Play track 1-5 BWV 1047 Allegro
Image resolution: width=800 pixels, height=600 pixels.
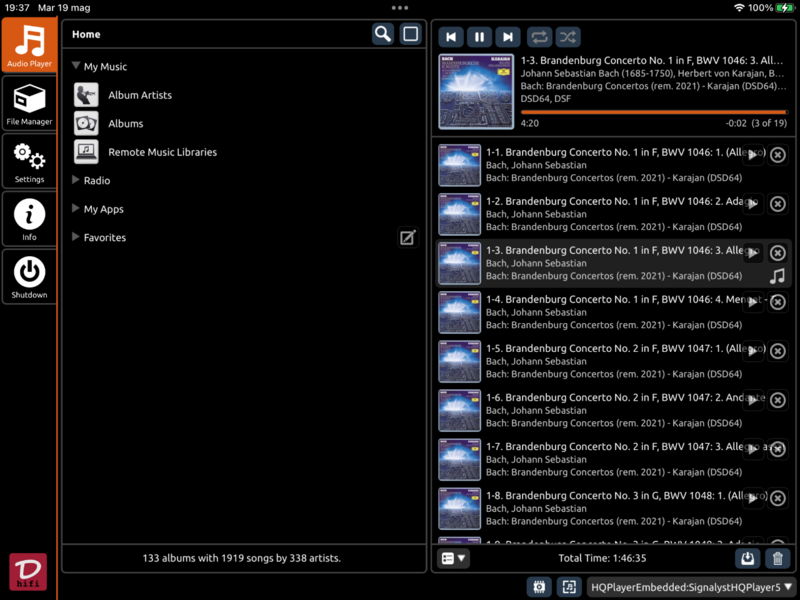pyautogui.click(x=753, y=351)
